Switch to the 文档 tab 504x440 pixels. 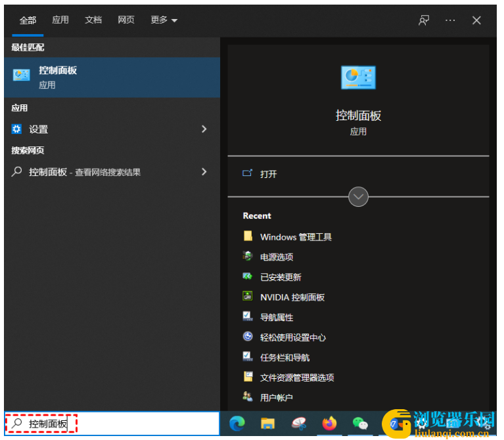[x=93, y=20]
